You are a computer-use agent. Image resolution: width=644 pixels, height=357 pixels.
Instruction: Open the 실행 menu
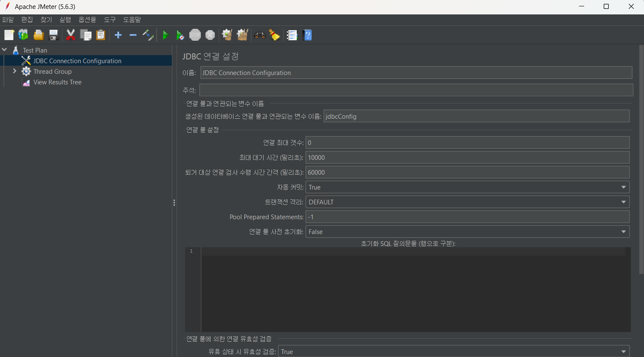click(65, 20)
